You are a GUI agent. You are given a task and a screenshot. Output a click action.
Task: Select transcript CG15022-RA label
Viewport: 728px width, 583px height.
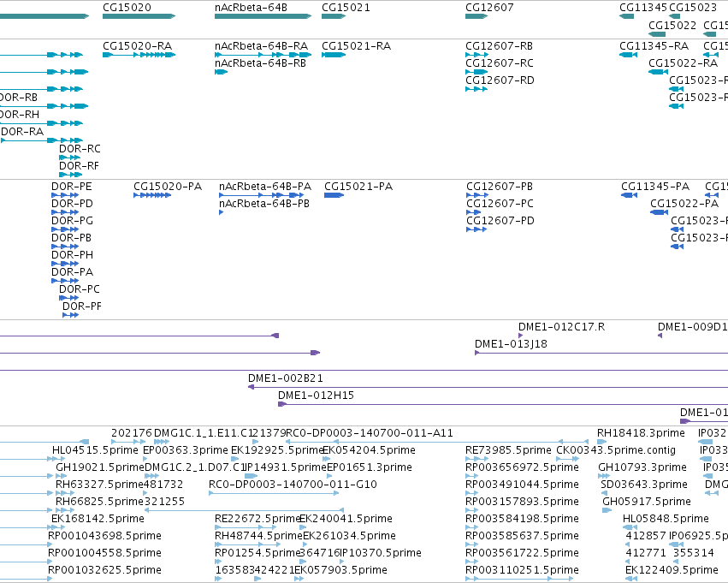click(x=683, y=63)
